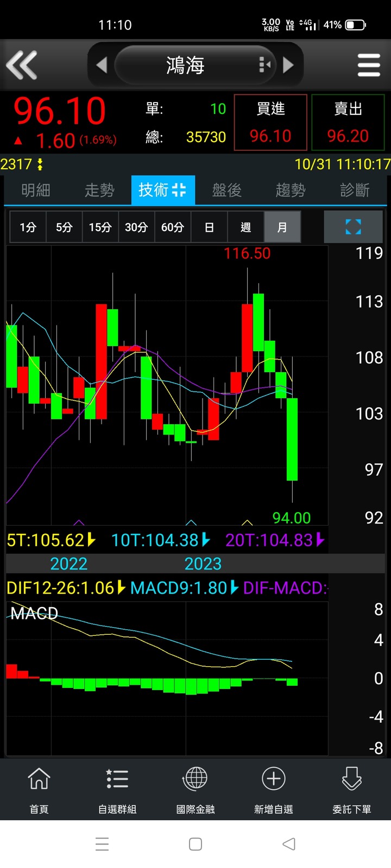Select the 月 monthly chart interval
391x868 pixels.
282,227
